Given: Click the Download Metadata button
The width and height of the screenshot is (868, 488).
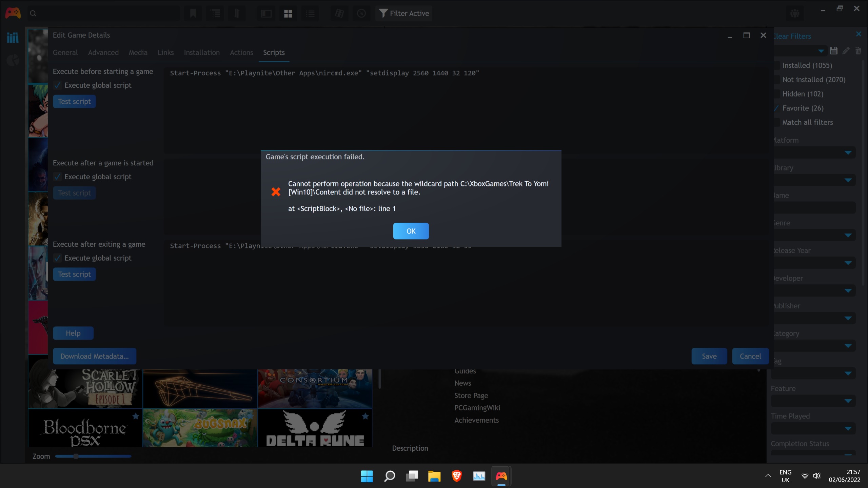Looking at the screenshot, I should point(94,356).
